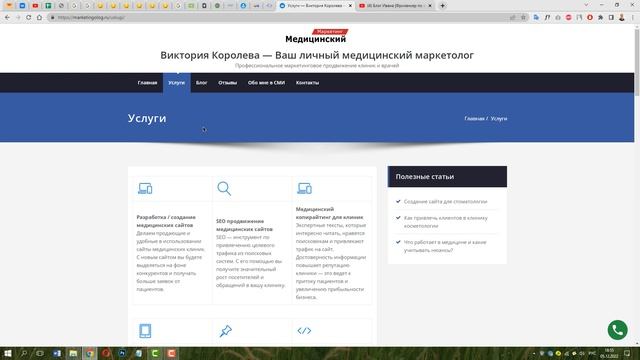Open Task View on the taskbar
This screenshot has height=360, width=640.
pyautogui.click(x=40, y=353)
